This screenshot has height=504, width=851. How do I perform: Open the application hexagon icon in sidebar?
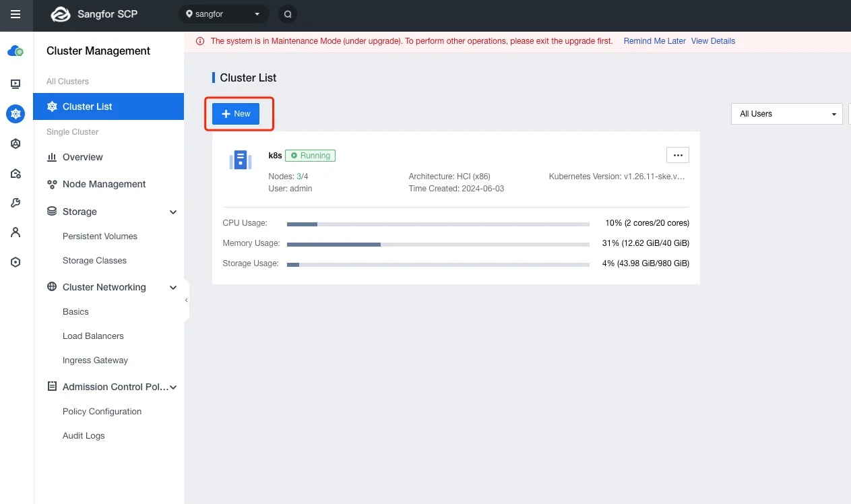15,144
